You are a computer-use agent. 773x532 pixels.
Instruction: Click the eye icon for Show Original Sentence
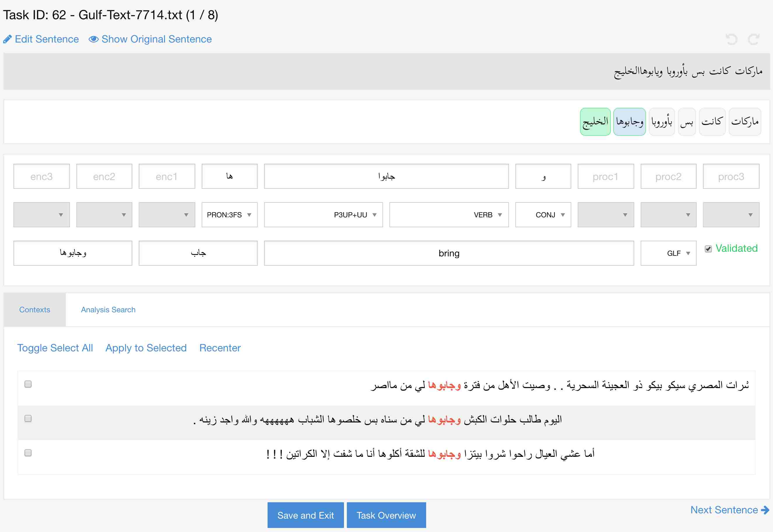(93, 39)
